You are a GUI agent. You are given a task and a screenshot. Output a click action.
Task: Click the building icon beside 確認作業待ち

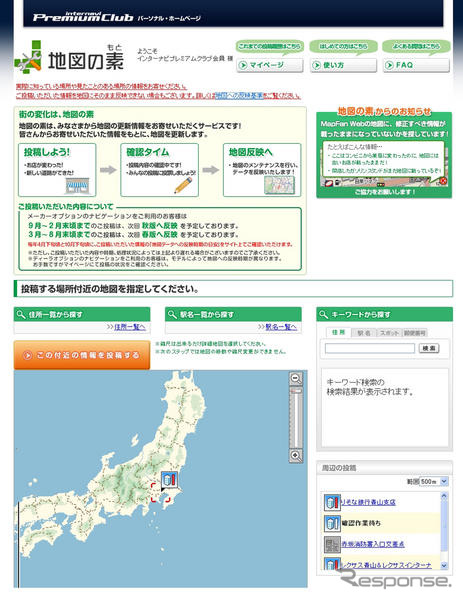coord(332,523)
